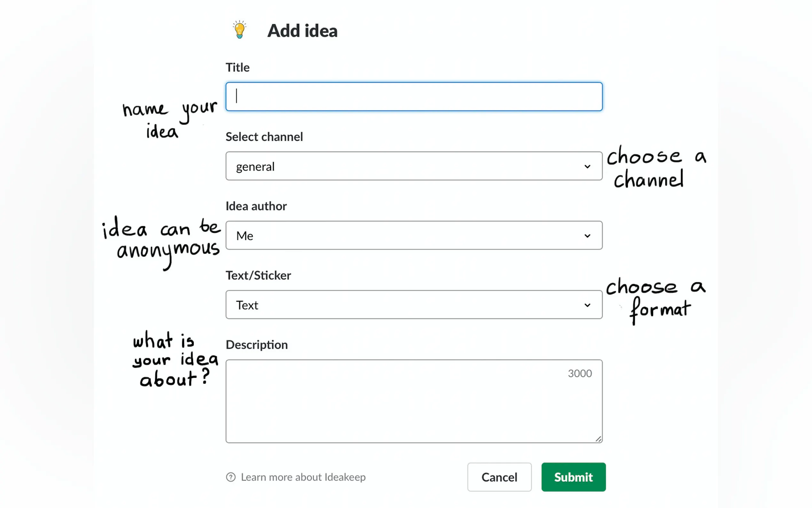This screenshot has height=508, width=812.
Task: Click the Title field label
Action: [237, 67]
